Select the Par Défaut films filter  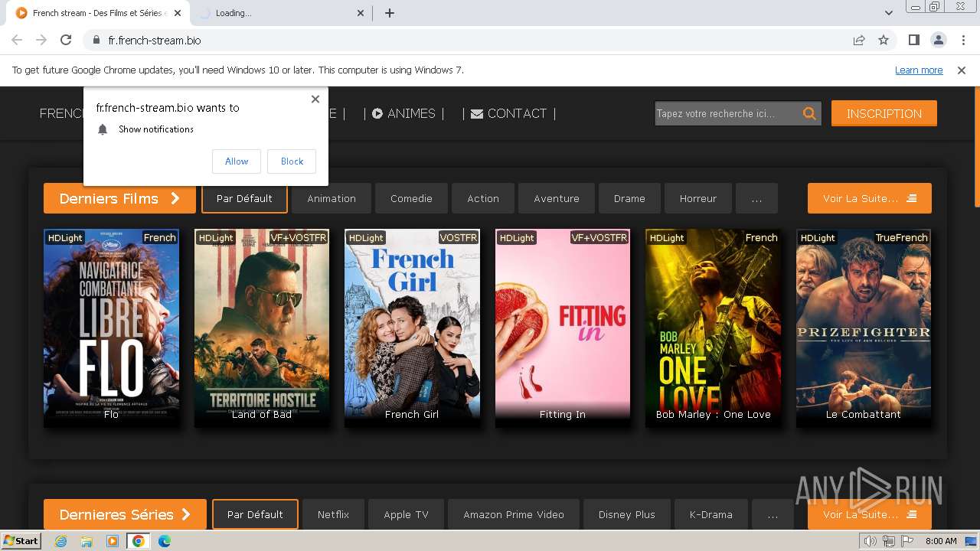(x=244, y=198)
